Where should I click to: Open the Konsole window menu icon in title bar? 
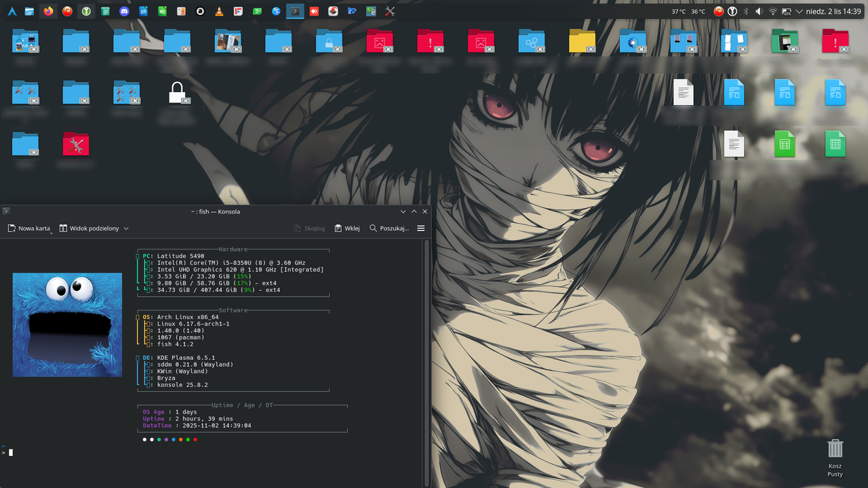(x=6, y=211)
